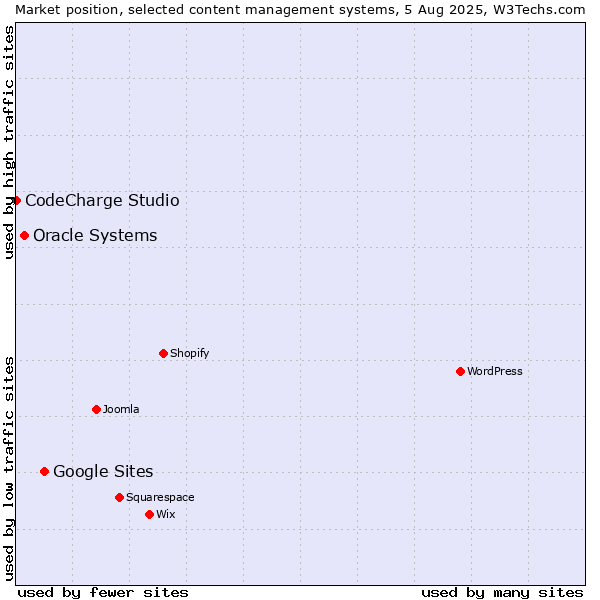Click the 'Shopify' label text

click(189, 353)
